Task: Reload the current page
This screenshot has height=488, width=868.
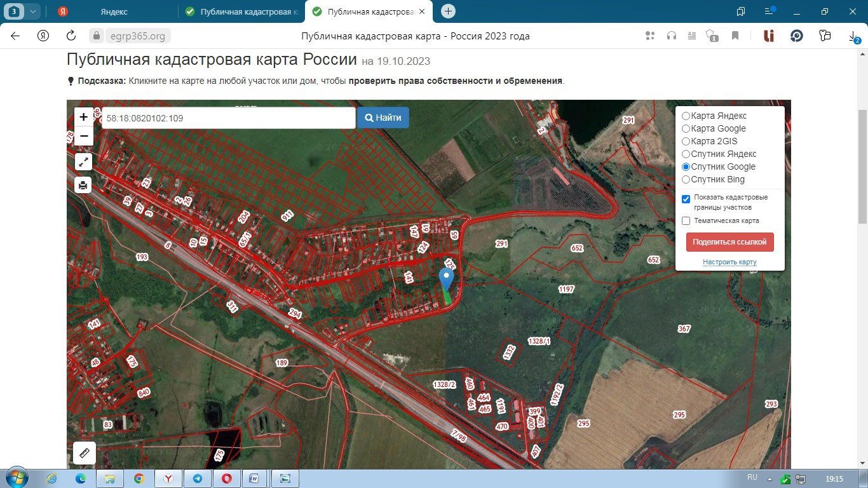Action: coord(71,36)
